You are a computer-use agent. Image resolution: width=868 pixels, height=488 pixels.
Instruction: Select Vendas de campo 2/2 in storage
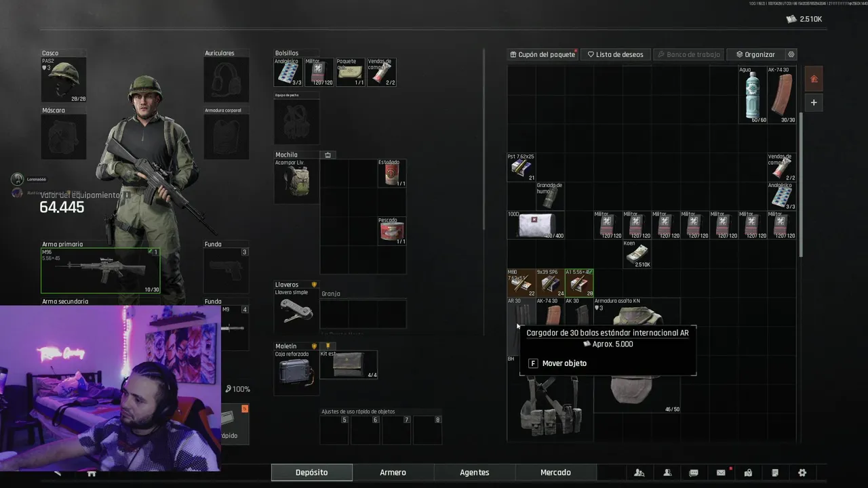[782, 167]
